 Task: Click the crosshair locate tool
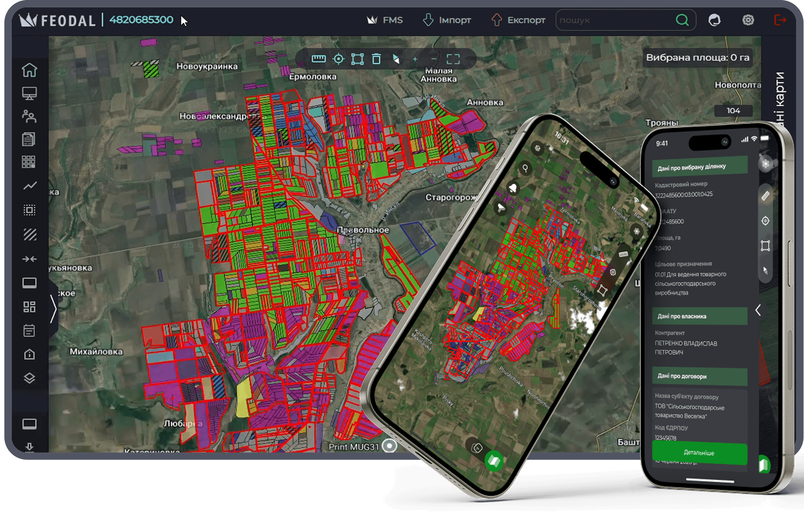(x=338, y=59)
